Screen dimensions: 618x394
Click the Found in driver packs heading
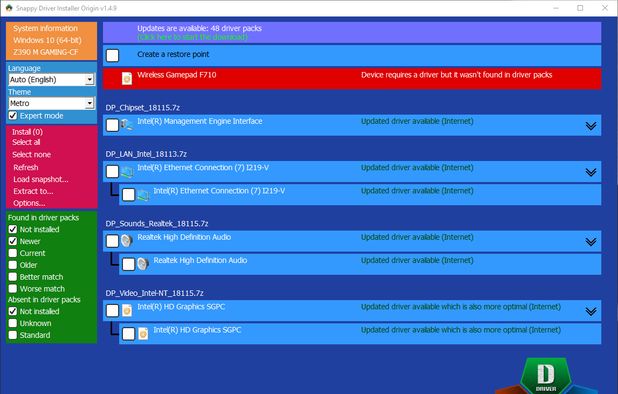[43, 217]
